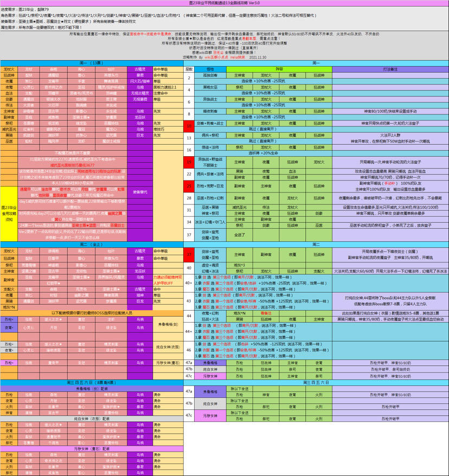449x476 pixels.
Task: Select the purple 装备替代 cell
Action: click(140, 192)
